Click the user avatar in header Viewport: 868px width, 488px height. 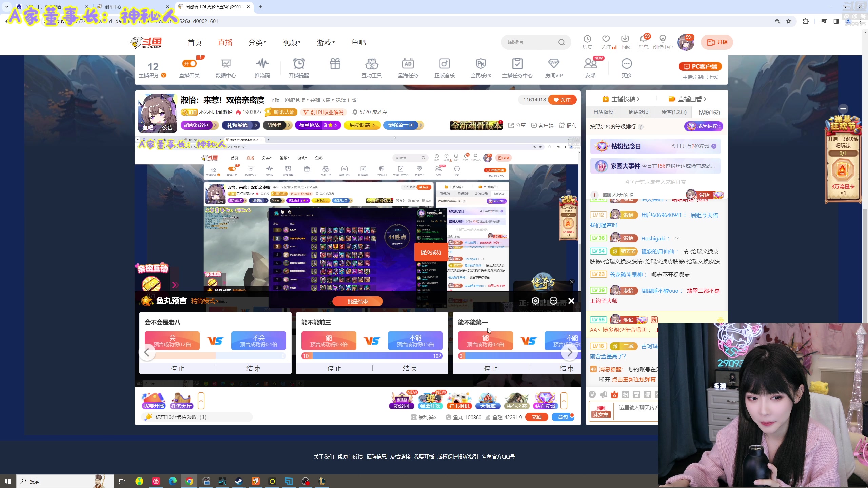coord(686,42)
